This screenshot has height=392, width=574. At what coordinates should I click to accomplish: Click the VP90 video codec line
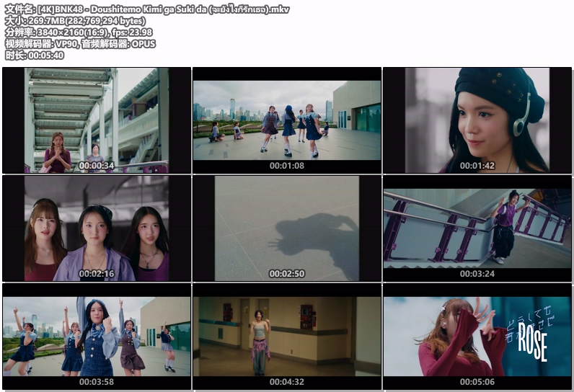80,44
